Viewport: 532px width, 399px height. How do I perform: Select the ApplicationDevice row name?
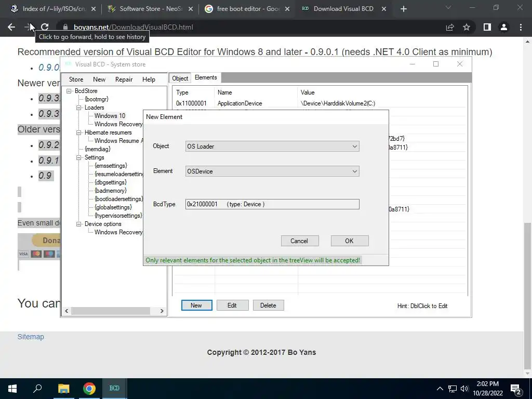click(x=240, y=103)
